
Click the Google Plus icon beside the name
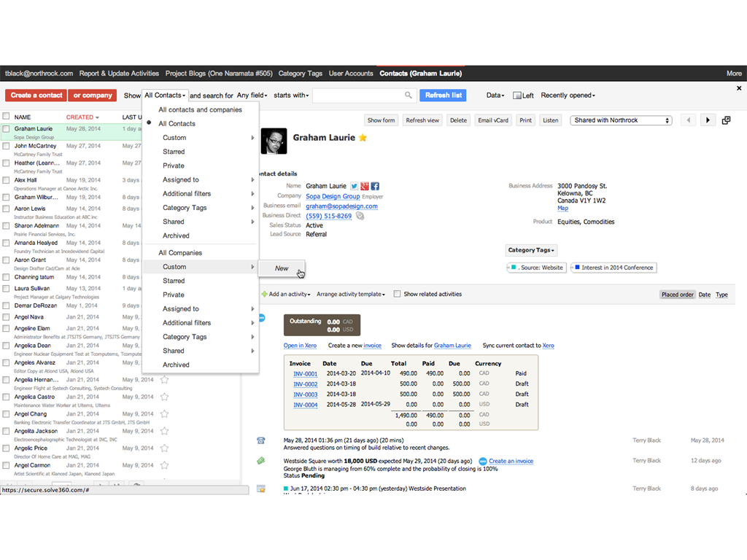365,186
